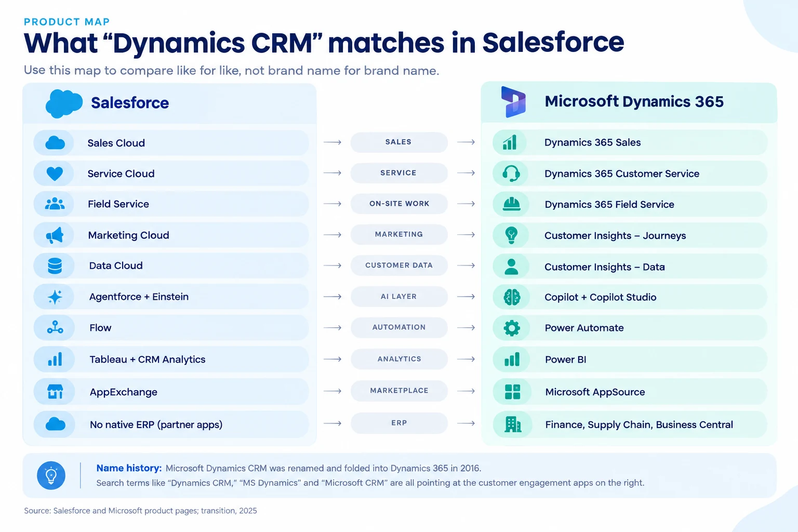Select the MARKETPLACE category pill
The height and width of the screenshot is (532, 798).
(x=399, y=391)
